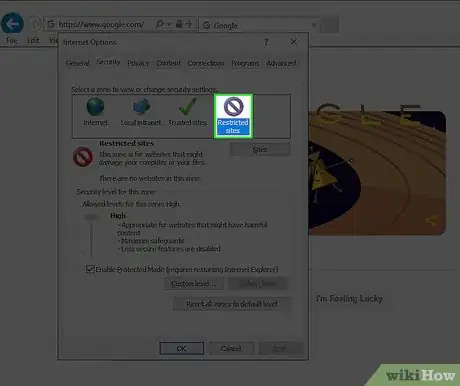The width and height of the screenshot is (460, 386).
Task: Click the Custom level... button
Action: tap(194, 284)
